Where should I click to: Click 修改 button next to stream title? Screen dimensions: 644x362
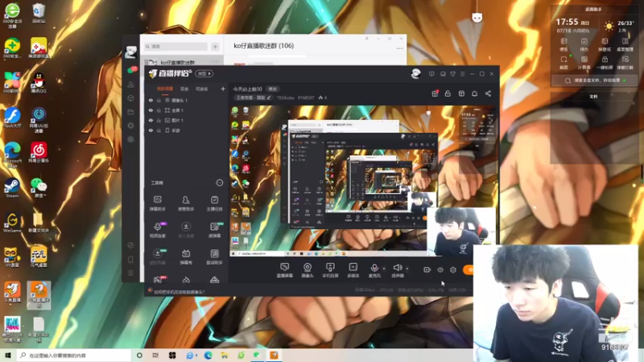coord(273,89)
